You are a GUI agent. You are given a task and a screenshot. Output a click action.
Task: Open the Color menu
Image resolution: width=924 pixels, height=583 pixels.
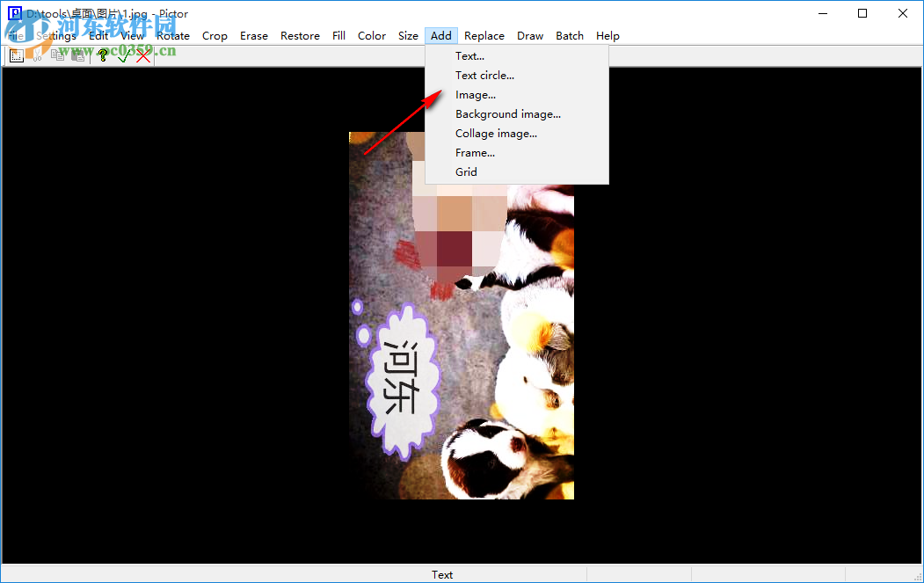click(x=371, y=35)
